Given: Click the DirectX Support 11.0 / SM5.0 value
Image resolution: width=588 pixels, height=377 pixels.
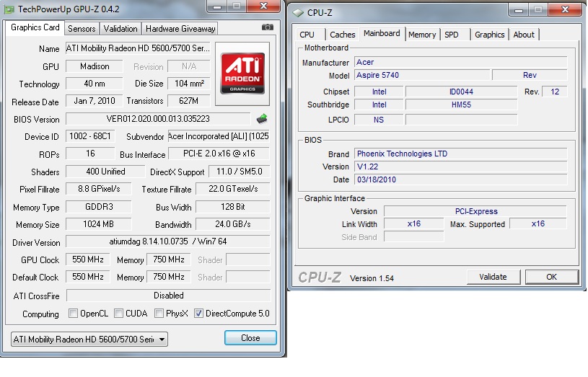Looking at the screenshot, I should pos(240,172).
